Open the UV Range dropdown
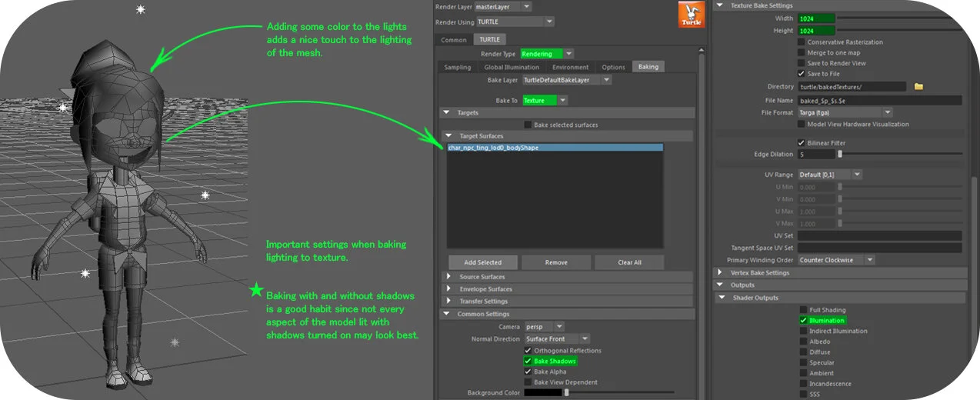 829,175
